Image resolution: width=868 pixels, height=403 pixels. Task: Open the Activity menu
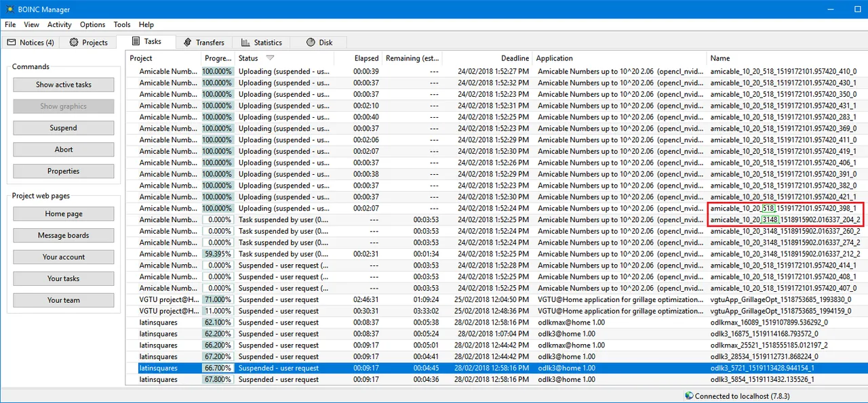click(60, 24)
